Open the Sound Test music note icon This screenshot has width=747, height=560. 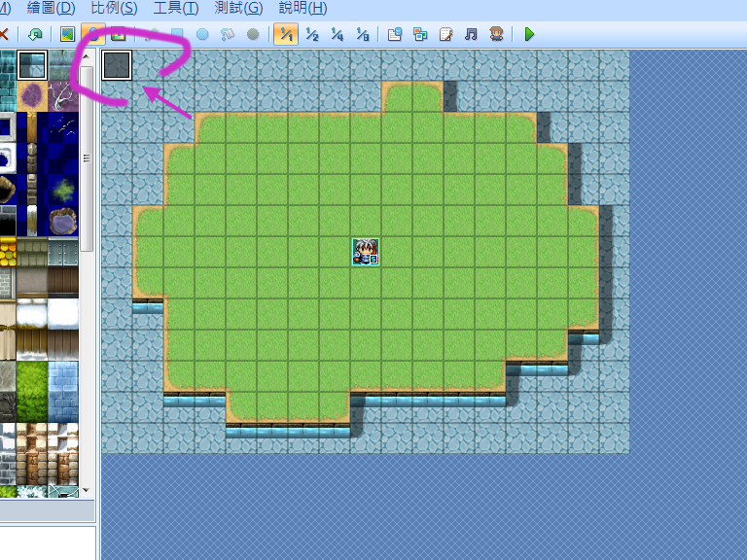471,34
